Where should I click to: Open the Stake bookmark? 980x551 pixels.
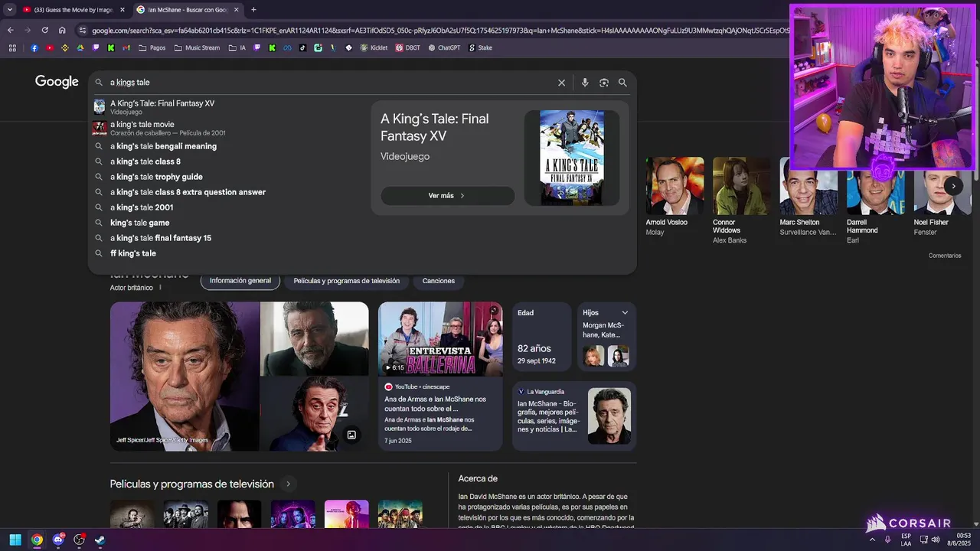coord(479,47)
